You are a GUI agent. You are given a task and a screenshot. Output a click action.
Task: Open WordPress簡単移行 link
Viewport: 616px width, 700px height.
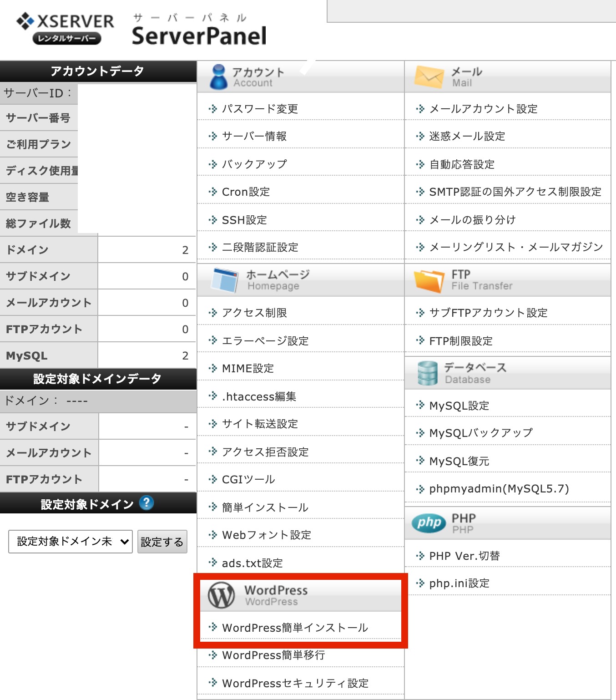click(273, 655)
